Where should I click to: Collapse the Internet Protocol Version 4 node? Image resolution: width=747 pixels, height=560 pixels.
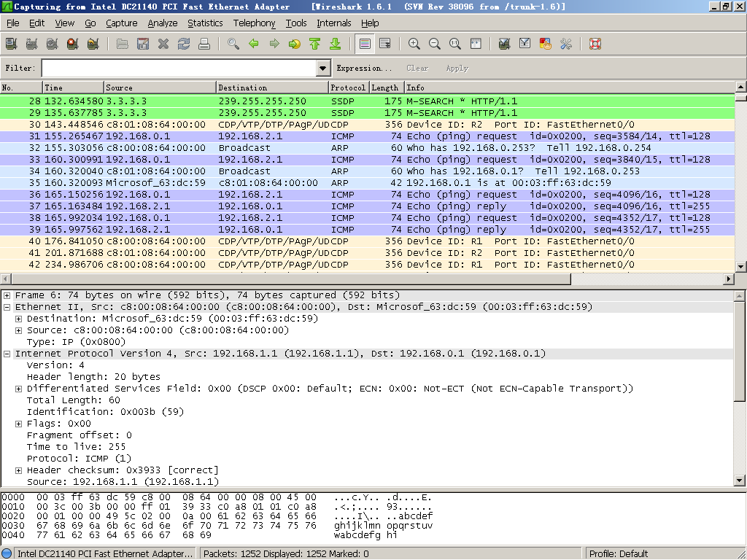[7, 354]
